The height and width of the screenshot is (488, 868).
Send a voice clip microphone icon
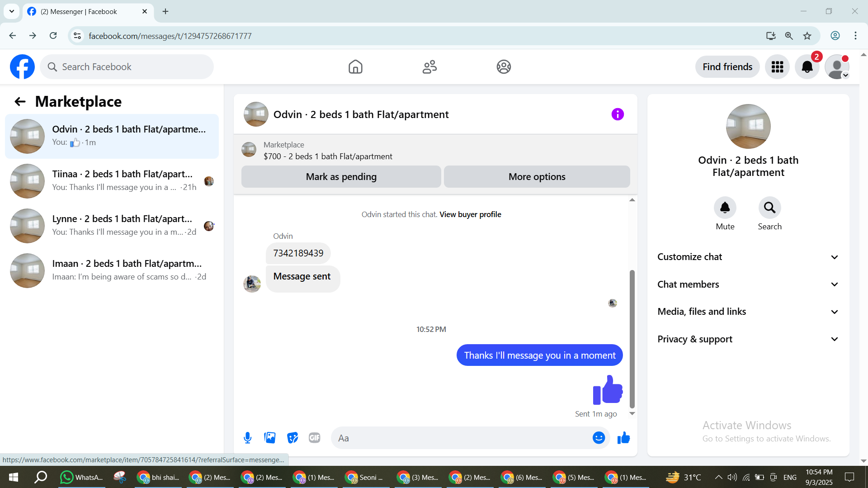[x=247, y=438]
